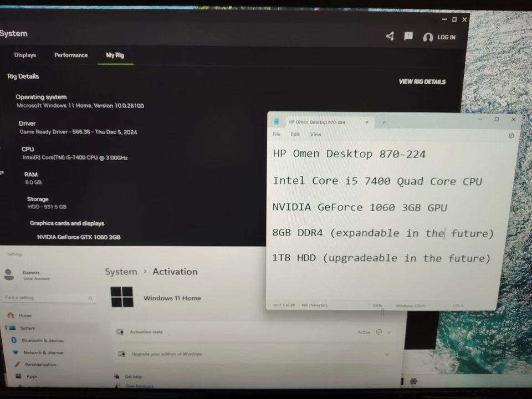Image resolution: width=532 pixels, height=399 pixels.
Task: Click the Windows 11 Home logo
Action: tap(122, 297)
